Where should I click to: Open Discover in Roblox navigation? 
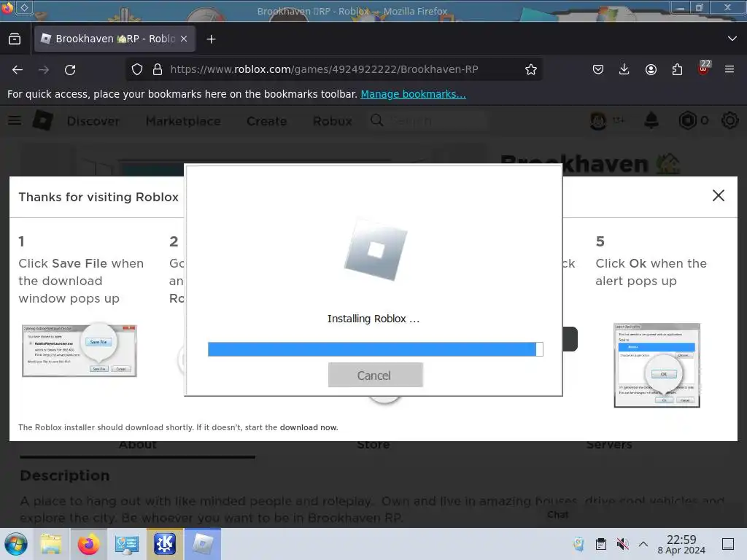pos(93,121)
